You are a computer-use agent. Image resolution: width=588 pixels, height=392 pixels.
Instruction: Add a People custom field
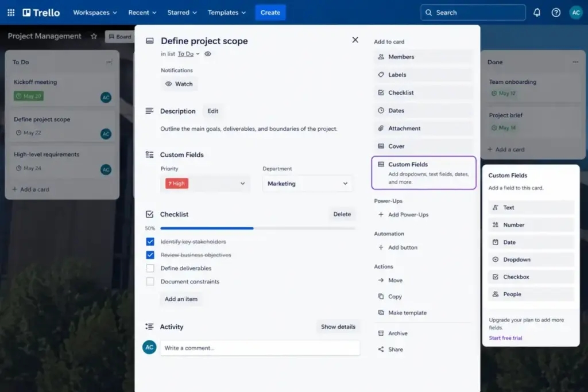point(531,294)
